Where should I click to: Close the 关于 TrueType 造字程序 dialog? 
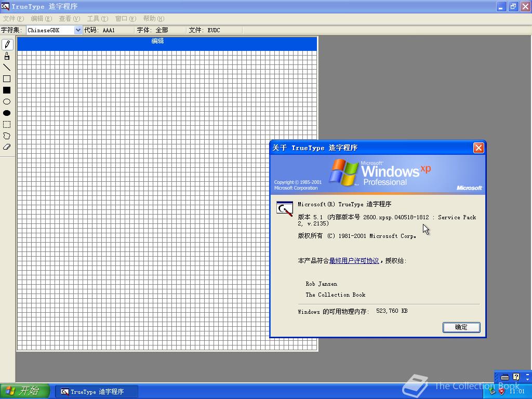click(478, 148)
